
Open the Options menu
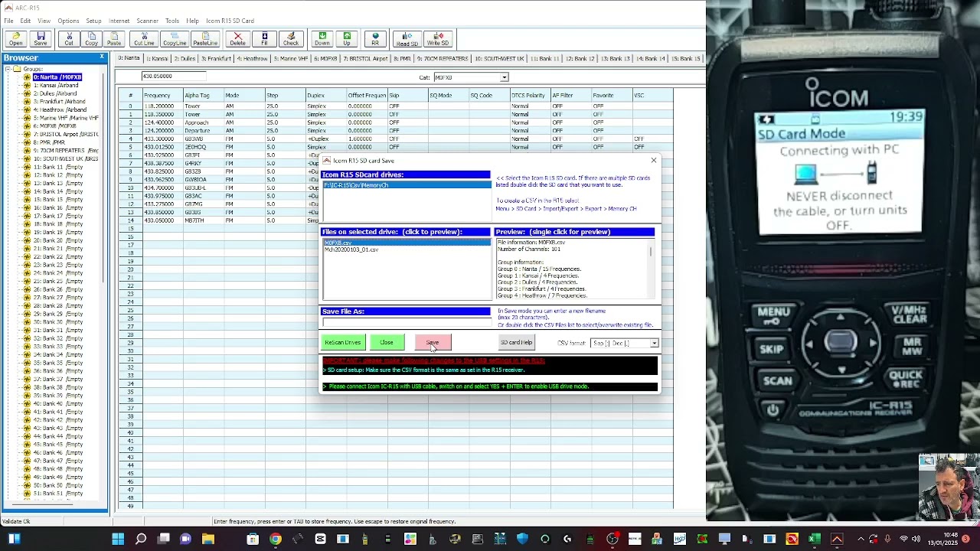[x=68, y=21]
